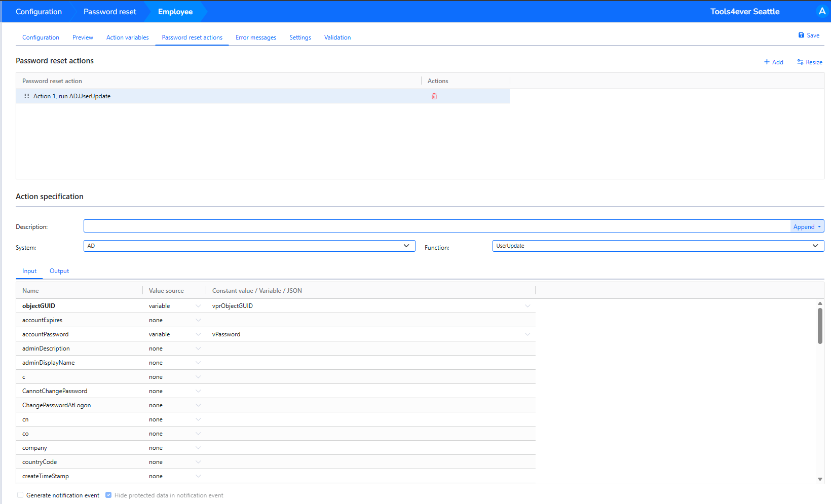Click the plus icon next to Add
Screen dimensions: 831x504
pyautogui.click(x=767, y=62)
